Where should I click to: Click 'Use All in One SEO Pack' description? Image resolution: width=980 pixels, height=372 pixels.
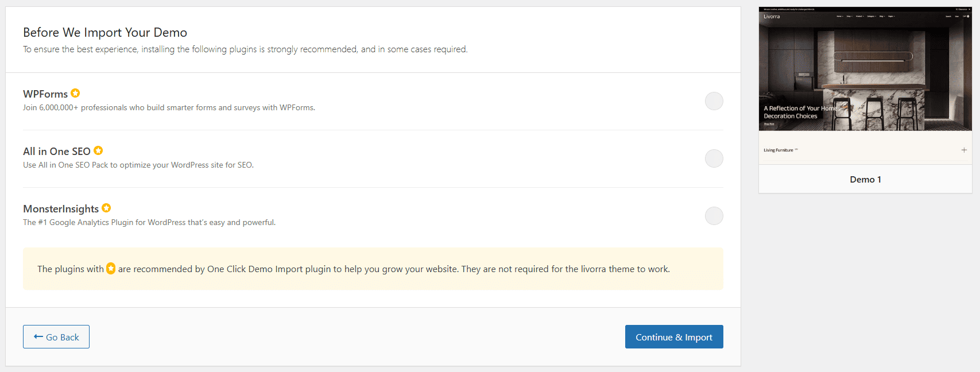(x=138, y=165)
